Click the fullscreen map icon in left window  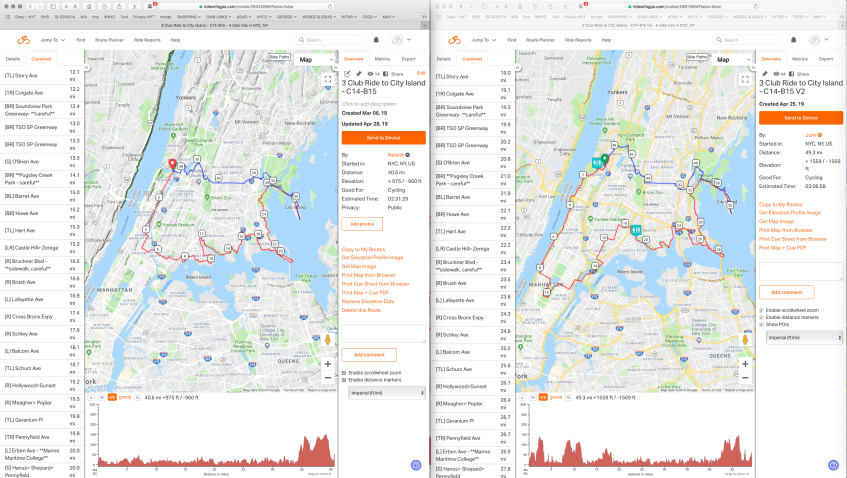327,78
